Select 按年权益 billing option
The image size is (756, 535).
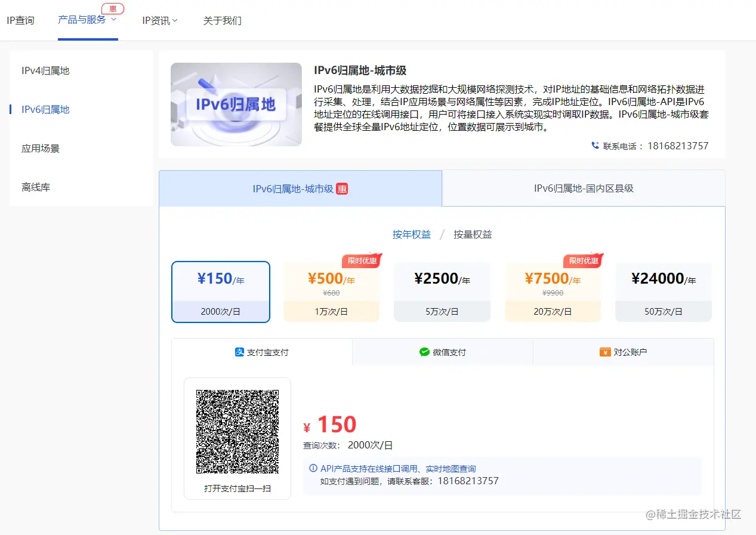[412, 235]
